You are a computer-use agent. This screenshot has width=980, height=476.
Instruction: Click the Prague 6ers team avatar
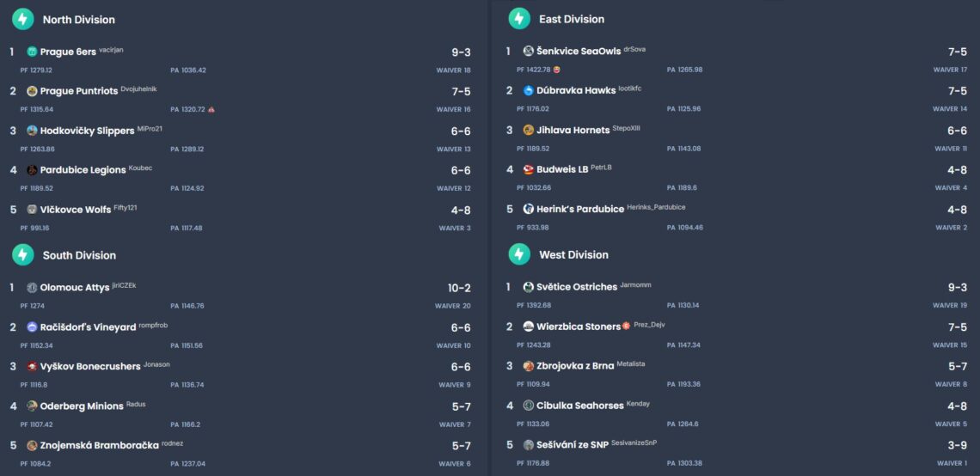tap(32, 52)
